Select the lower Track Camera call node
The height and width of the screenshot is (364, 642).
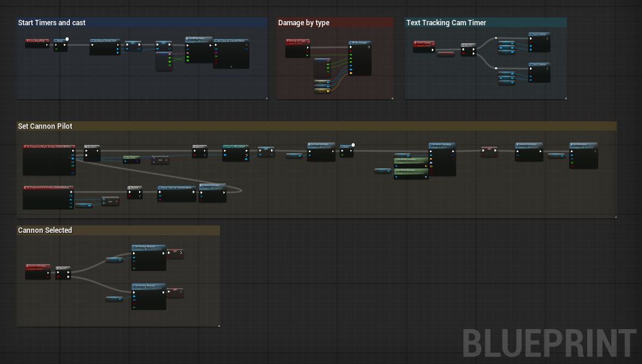pos(539,72)
